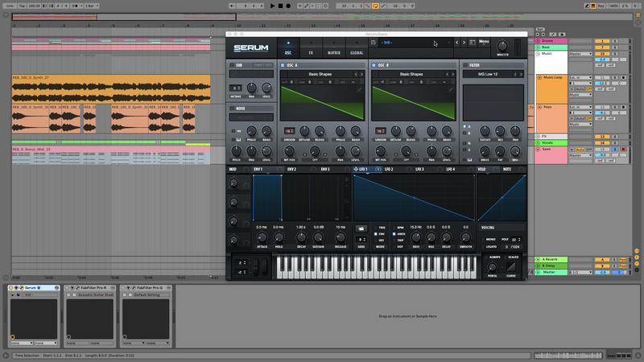Image resolution: width=644 pixels, height=362 pixels.
Task: Toggle LFO ANCH checkbox
Action: 394,234
